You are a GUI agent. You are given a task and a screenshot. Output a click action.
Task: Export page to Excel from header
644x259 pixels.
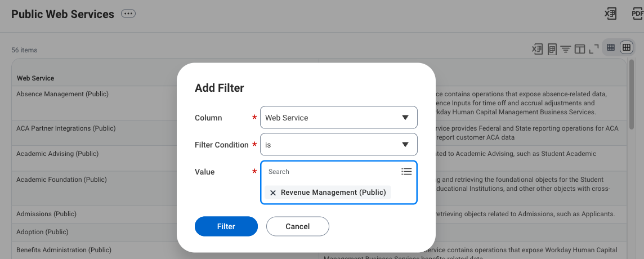(610, 14)
